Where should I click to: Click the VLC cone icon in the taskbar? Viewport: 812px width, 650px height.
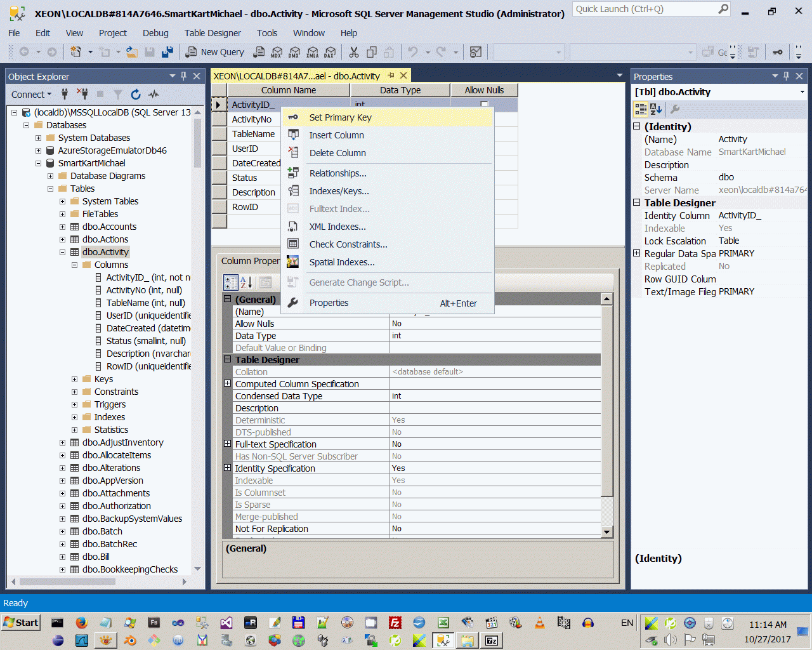[x=540, y=623]
